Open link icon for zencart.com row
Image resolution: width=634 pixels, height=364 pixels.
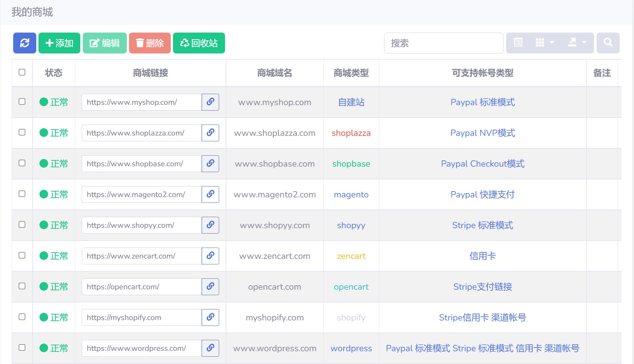tap(210, 256)
